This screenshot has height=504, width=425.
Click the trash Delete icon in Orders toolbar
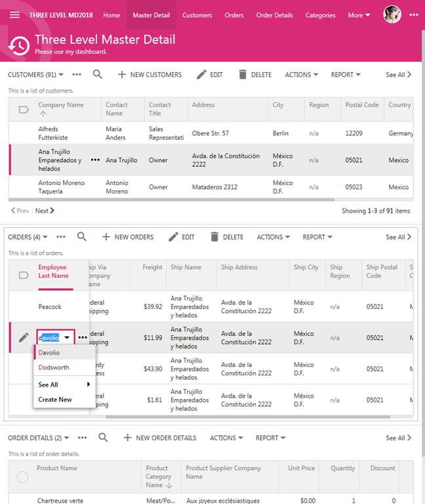coord(214,237)
